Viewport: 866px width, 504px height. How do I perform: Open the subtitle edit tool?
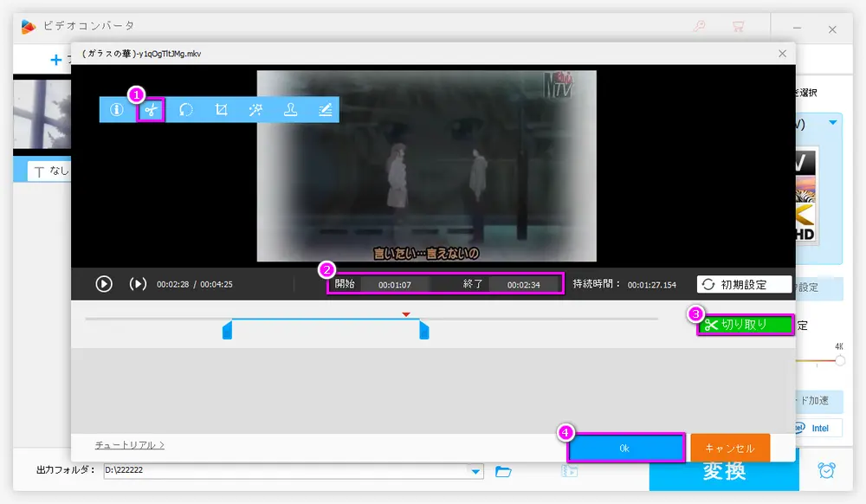tap(324, 110)
